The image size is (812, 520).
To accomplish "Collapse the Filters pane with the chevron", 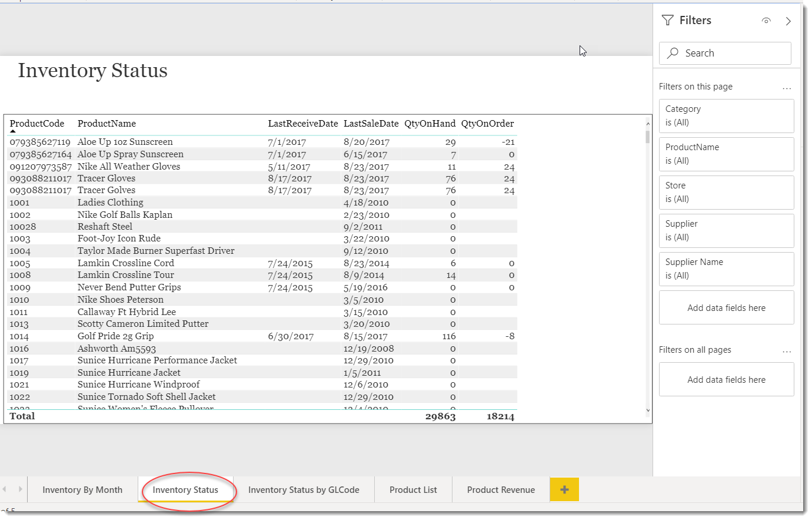I will tap(788, 21).
